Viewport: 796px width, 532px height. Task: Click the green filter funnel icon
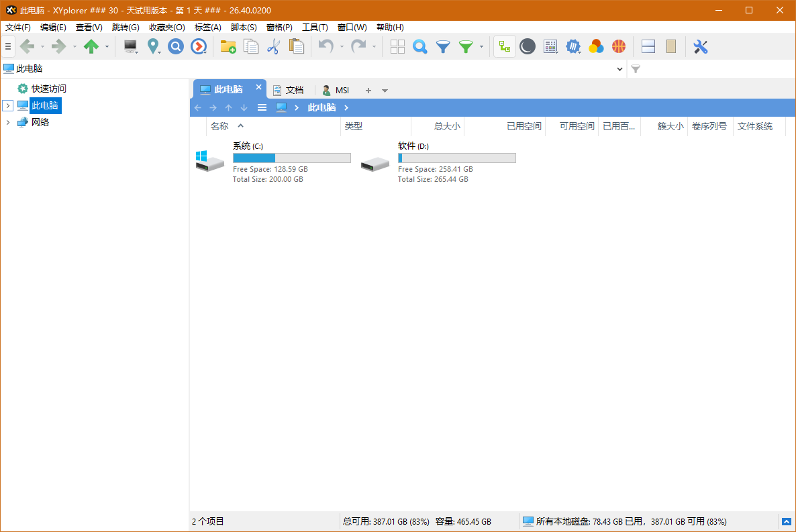tap(466, 47)
